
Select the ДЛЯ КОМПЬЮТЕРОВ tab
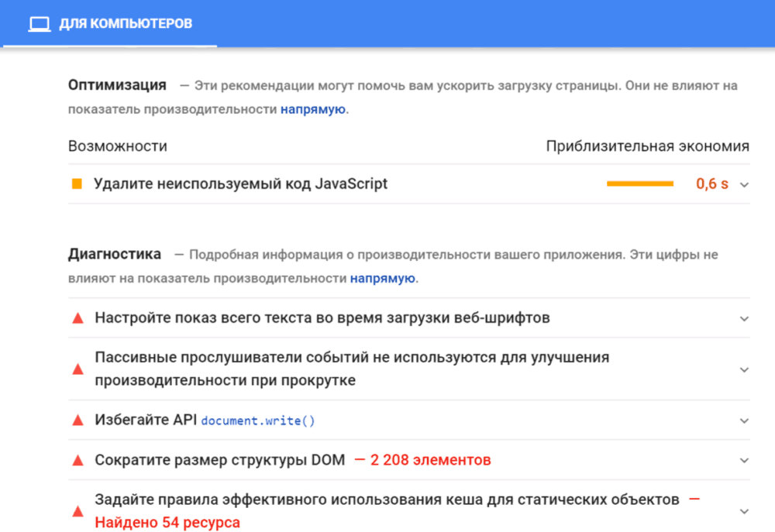(x=110, y=24)
